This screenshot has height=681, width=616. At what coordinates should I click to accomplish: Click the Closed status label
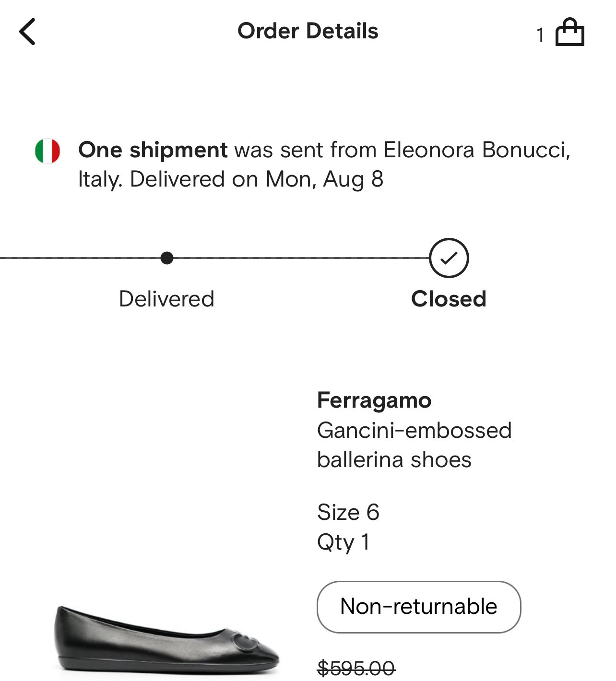tap(449, 299)
